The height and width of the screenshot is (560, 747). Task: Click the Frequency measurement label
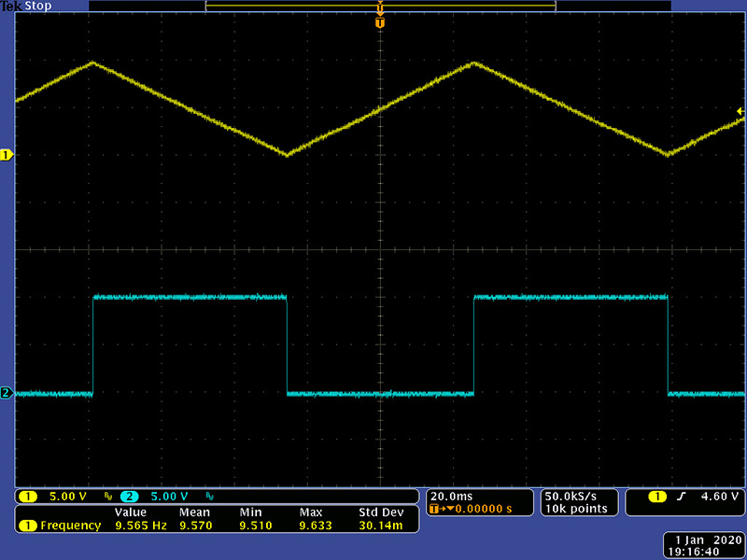(70, 525)
